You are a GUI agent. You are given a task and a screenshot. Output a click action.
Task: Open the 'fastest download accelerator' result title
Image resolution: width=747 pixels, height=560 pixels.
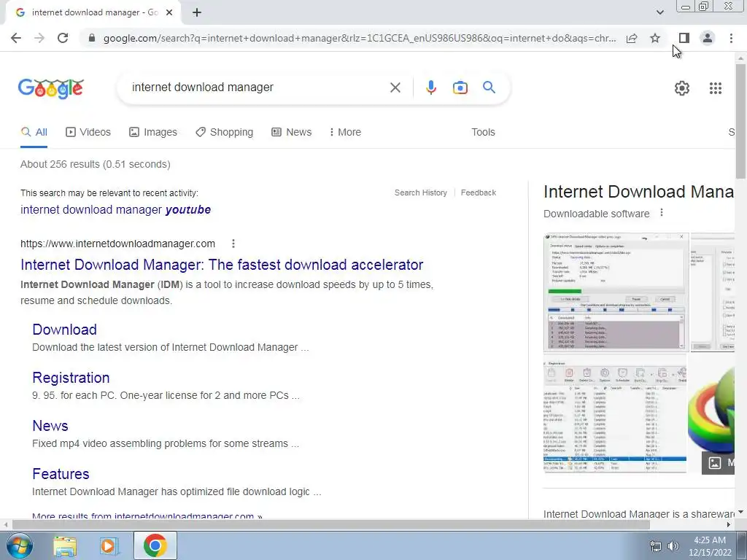(222, 265)
